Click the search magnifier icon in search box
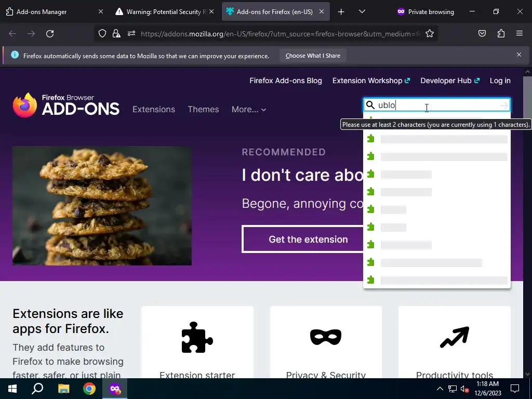The image size is (532, 399). click(370, 105)
